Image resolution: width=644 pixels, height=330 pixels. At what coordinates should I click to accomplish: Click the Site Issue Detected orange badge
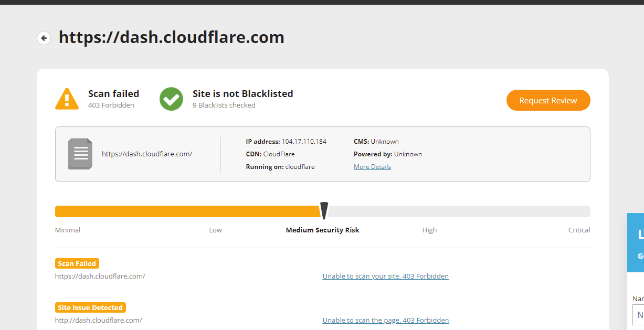(x=90, y=307)
